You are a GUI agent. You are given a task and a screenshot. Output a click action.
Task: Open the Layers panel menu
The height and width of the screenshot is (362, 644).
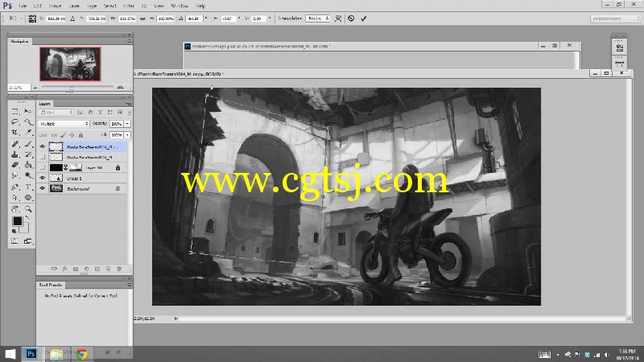pos(129,104)
